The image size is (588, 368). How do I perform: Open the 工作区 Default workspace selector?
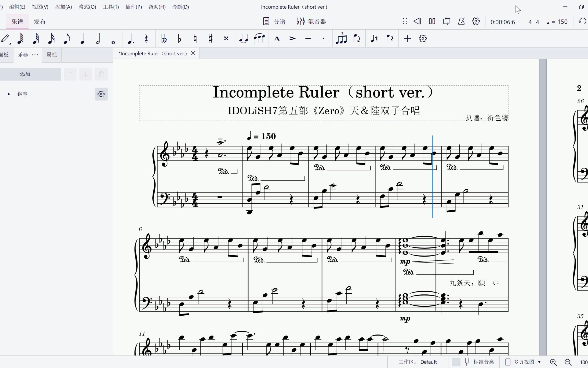pos(418,362)
